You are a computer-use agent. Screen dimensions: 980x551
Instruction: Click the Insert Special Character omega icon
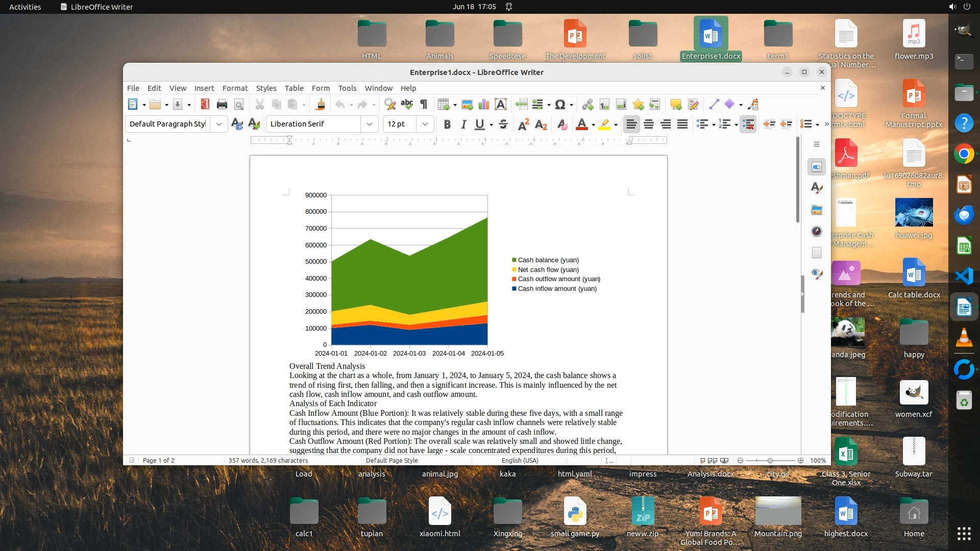[560, 105]
